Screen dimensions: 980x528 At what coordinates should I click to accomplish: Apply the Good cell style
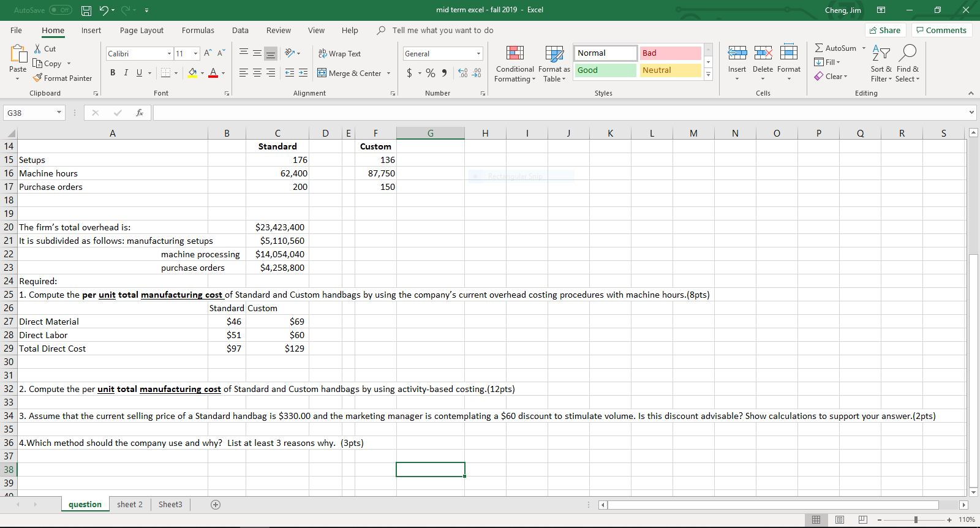pyautogui.click(x=605, y=70)
